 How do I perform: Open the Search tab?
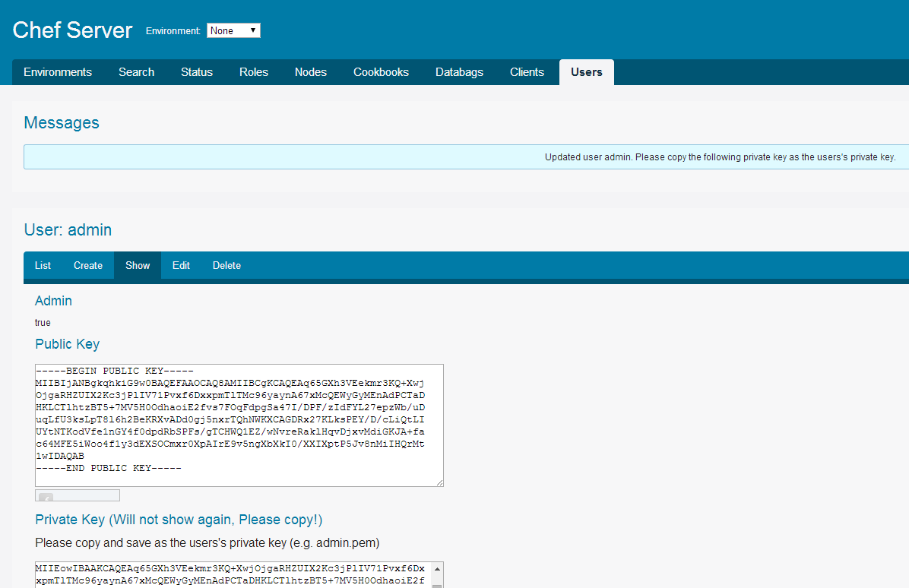(x=136, y=72)
